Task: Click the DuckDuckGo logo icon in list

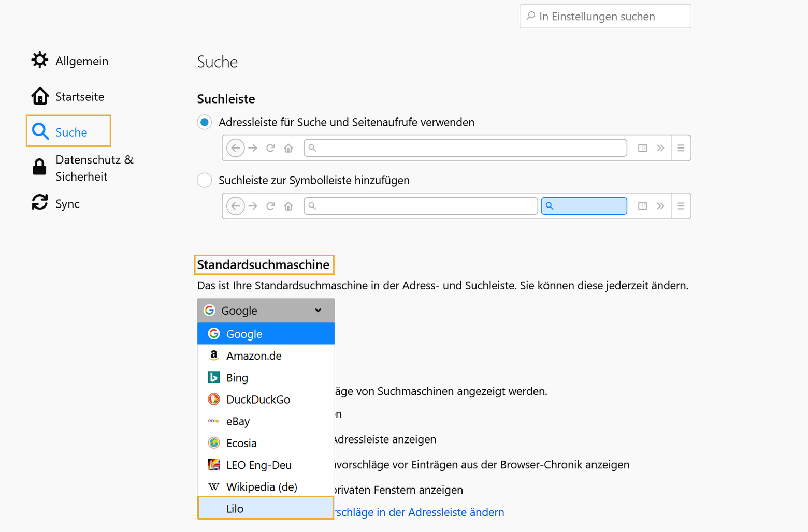Action: [x=213, y=399]
